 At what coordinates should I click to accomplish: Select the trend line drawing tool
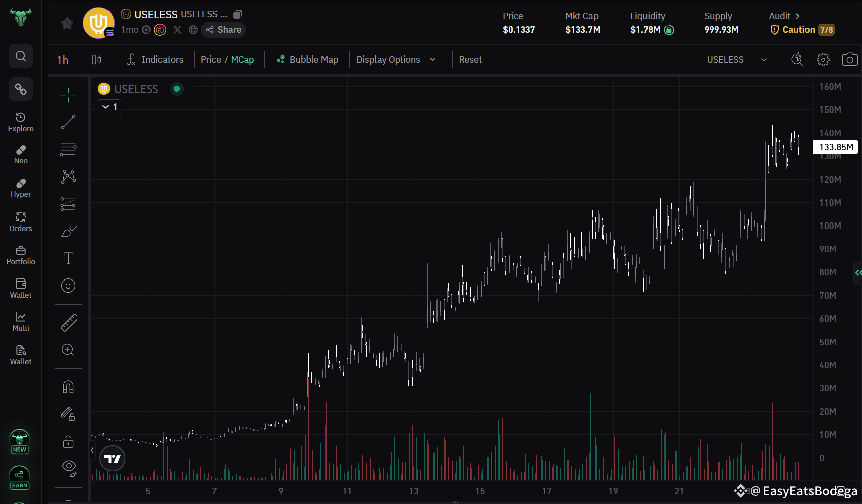68,122
